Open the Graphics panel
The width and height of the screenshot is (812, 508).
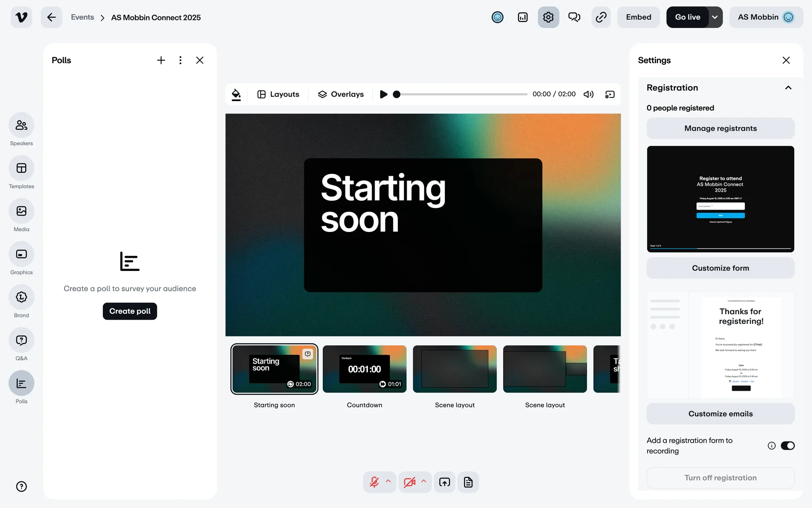[x=21, y=254]
